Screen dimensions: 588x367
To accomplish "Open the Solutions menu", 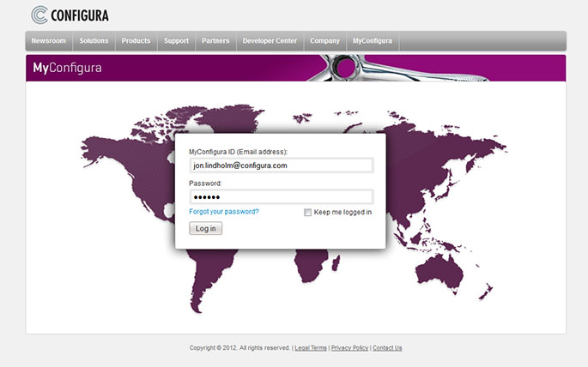I will (94, 41).
